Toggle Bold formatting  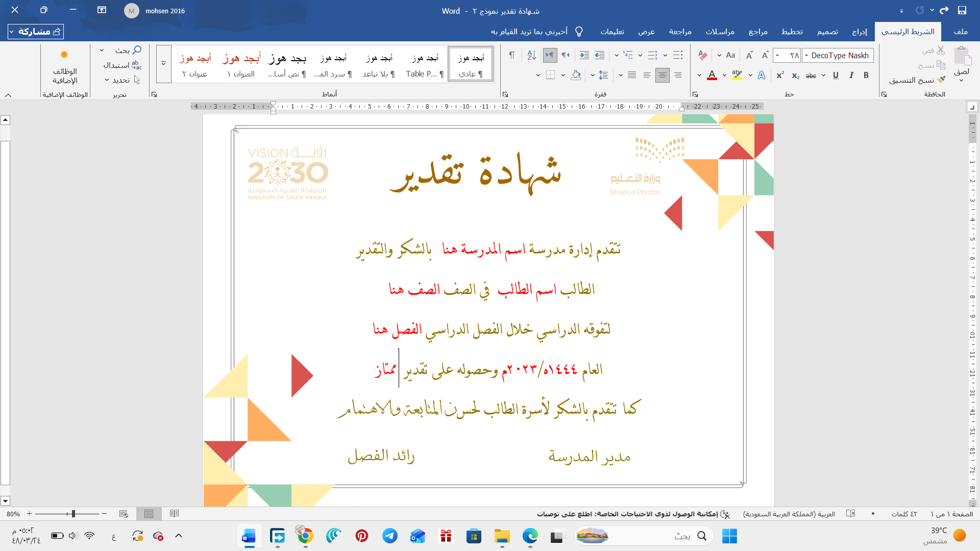[x=866, y=75]
